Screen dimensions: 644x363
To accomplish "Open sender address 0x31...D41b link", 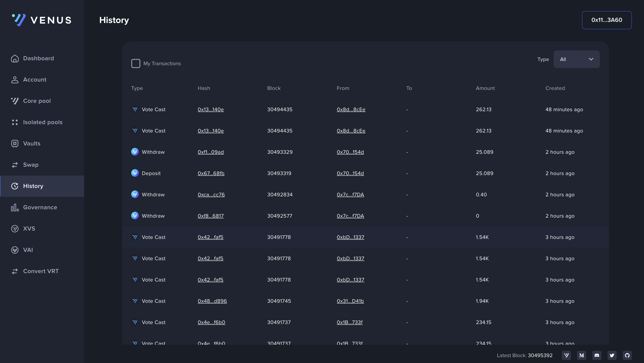I will coord(350,301).
